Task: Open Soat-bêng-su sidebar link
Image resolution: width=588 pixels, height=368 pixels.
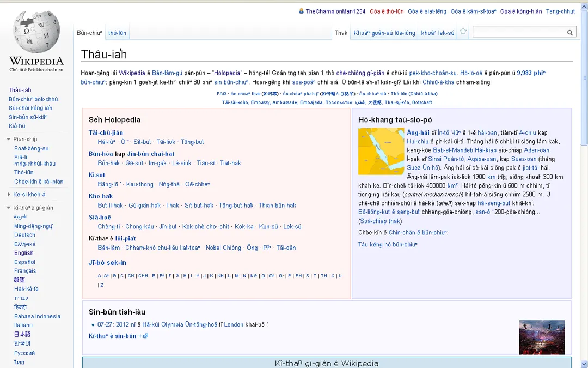Action: [x=31, y=149]
